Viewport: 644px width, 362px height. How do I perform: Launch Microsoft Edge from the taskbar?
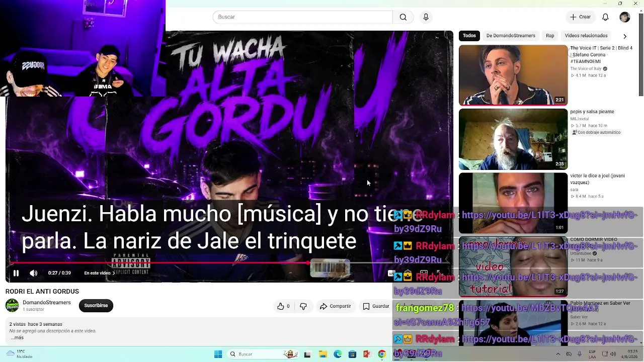tap(338, 354)
